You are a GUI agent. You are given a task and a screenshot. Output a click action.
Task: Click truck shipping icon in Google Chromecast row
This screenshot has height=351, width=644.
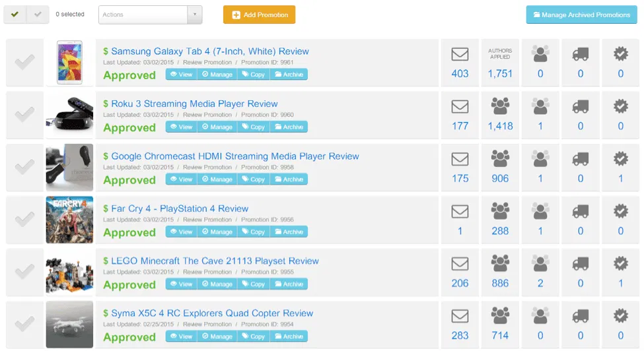[x=581, y=159]
